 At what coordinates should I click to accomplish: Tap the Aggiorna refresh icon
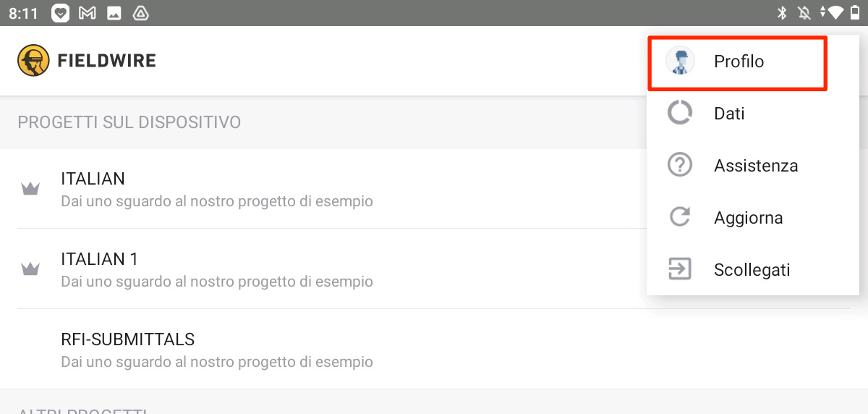click(680, 217)
